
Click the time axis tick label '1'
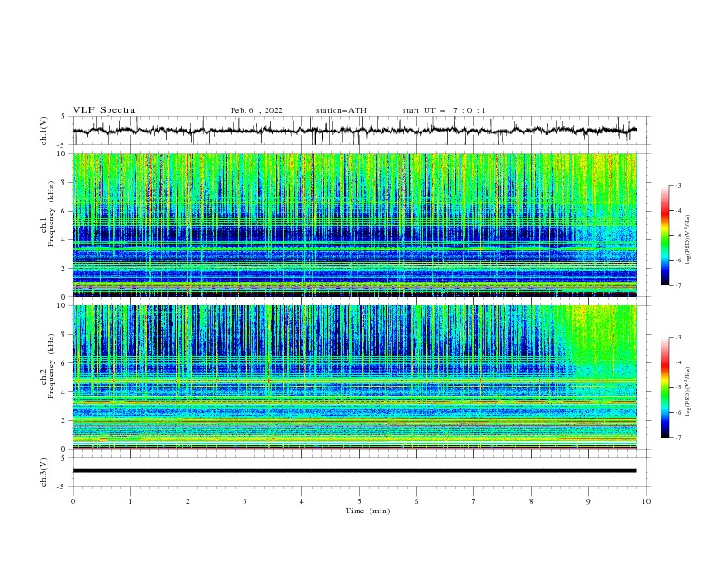[130, 501]
